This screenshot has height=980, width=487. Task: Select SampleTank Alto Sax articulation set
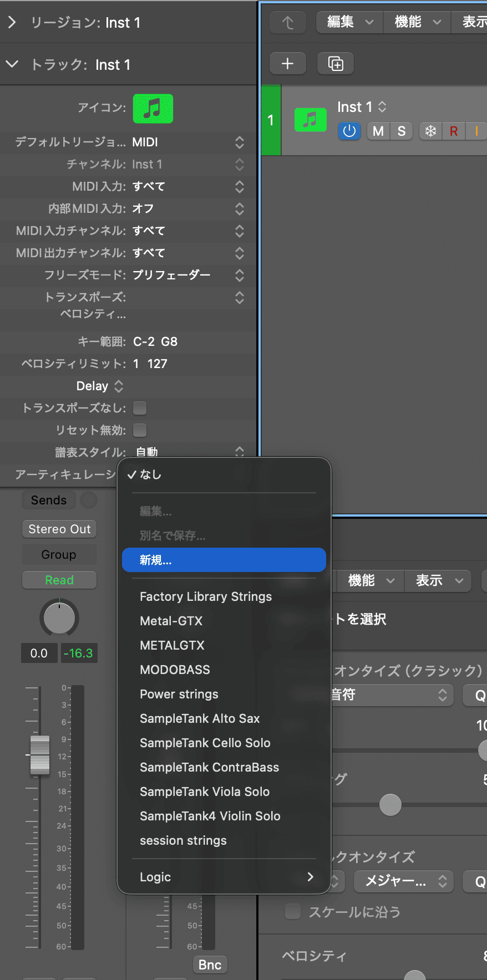(x=224, y=718)
